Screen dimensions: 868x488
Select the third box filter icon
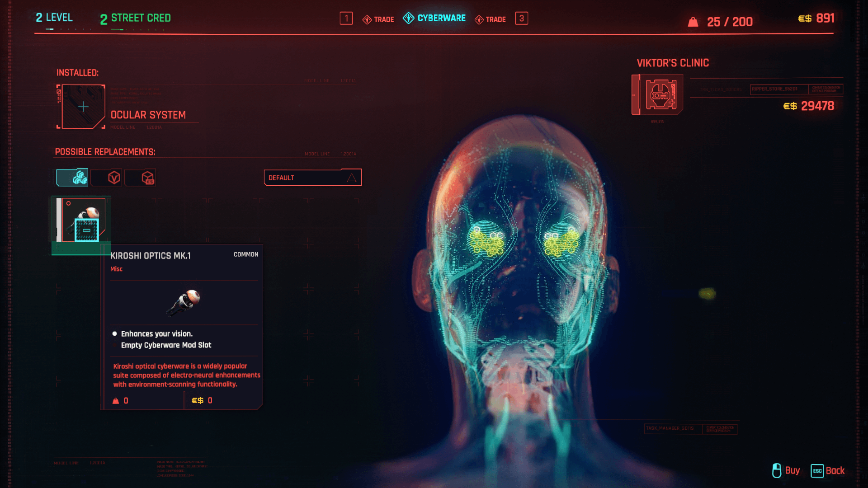pyautogui.click(x=141, y=178)
